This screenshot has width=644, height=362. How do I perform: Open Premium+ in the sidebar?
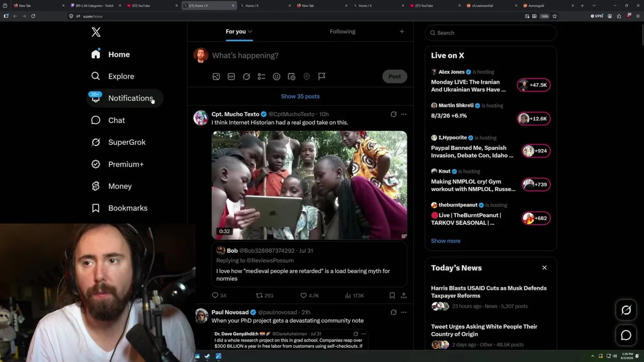click(x=118, y=164)
